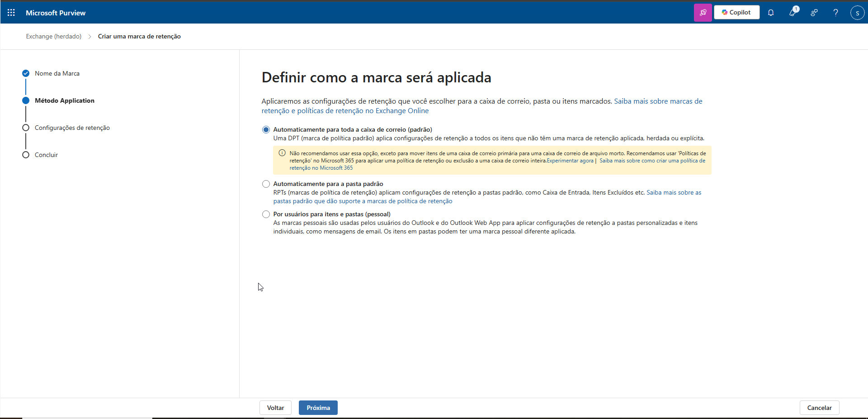868x419 pixels.
Task: Click the Exchange (herdado) breadcrumb
Action: (x=54, y=36)
